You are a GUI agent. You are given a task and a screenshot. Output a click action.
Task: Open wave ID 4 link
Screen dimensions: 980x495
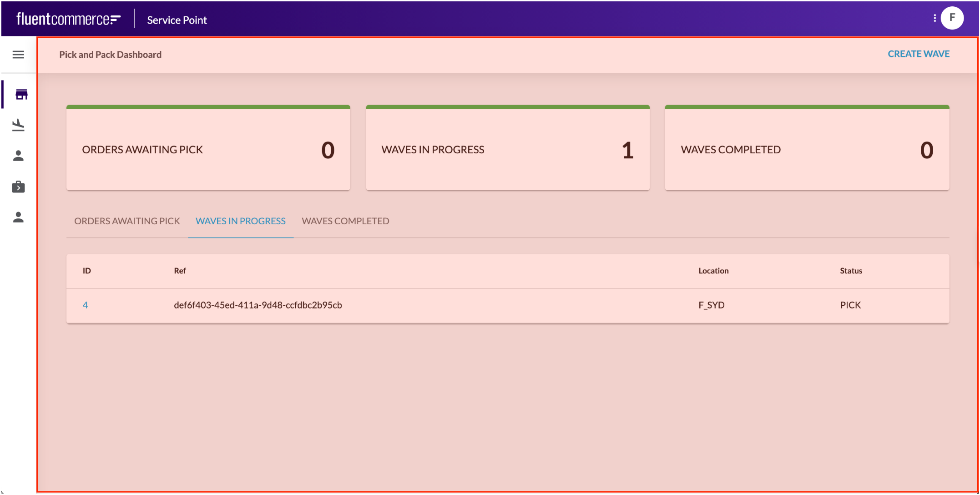(x=85, y=305)
